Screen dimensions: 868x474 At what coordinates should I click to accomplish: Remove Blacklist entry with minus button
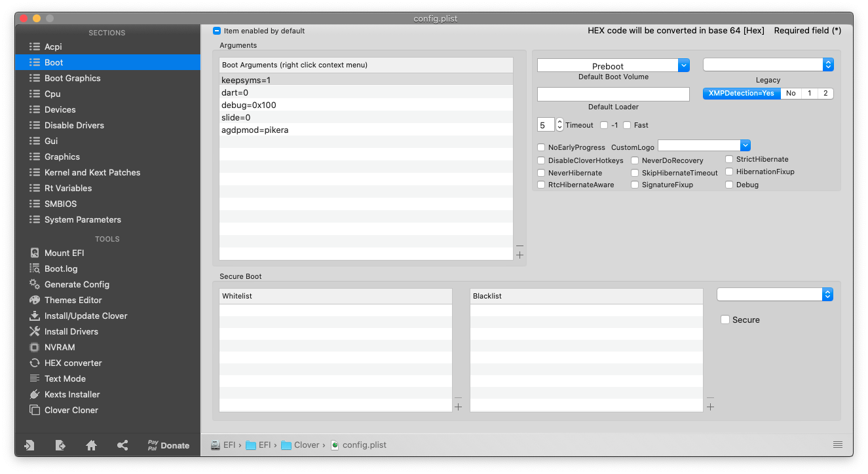pos(710,397)
